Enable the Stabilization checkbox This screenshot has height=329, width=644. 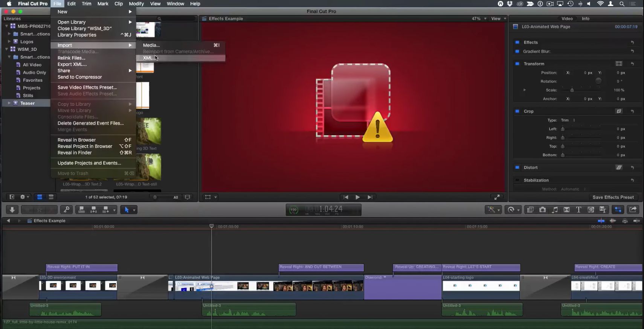tap(517, 180)
